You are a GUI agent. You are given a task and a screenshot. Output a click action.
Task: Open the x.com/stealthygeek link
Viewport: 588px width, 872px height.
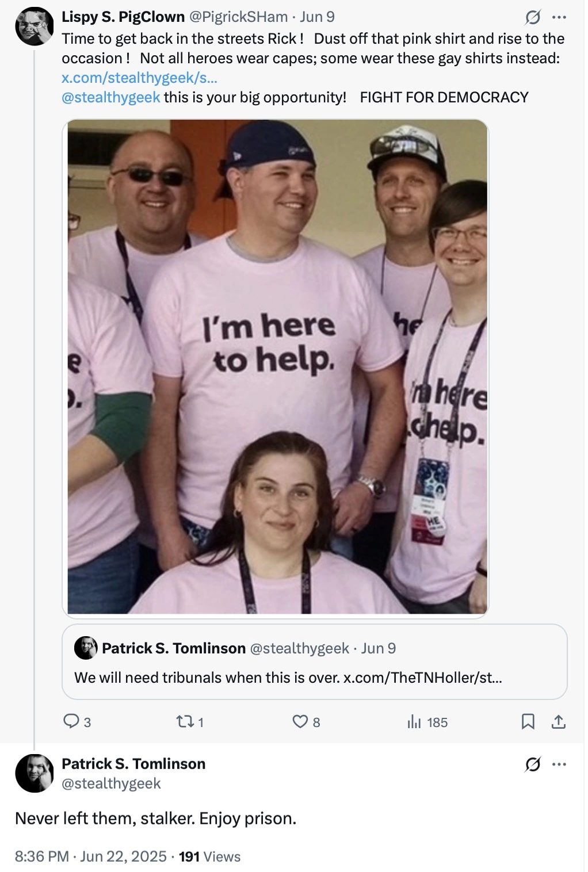coord(139,78)
